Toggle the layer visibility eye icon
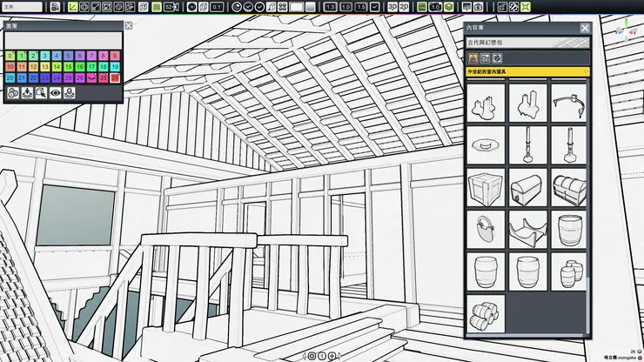644x362 pixels. click(56, 93)
